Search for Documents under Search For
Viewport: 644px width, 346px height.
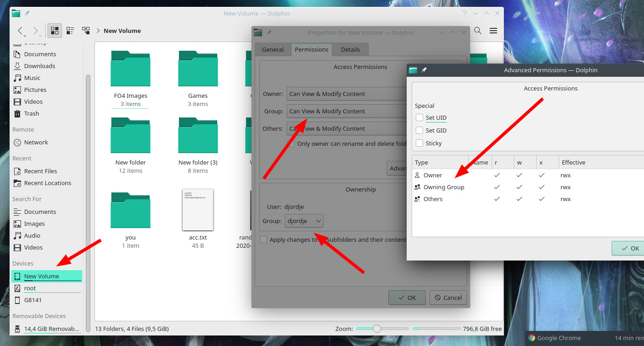pos(40,212)
